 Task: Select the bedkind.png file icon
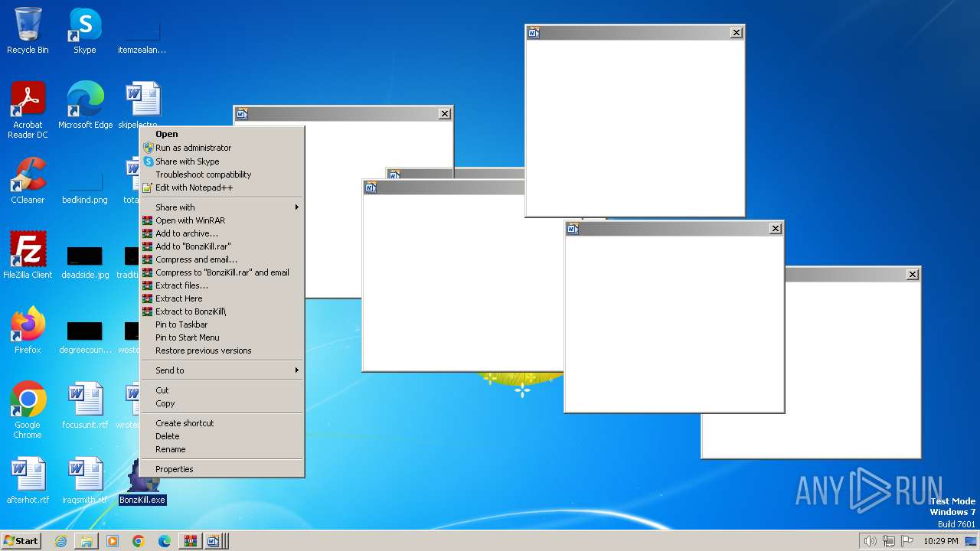coord(85,186)
